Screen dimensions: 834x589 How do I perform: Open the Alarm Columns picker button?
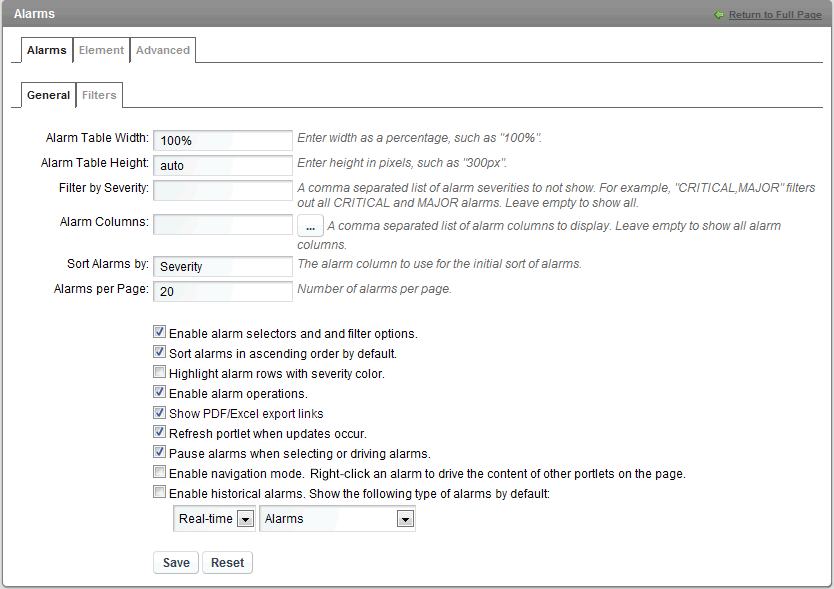click(x=310, y=226)
